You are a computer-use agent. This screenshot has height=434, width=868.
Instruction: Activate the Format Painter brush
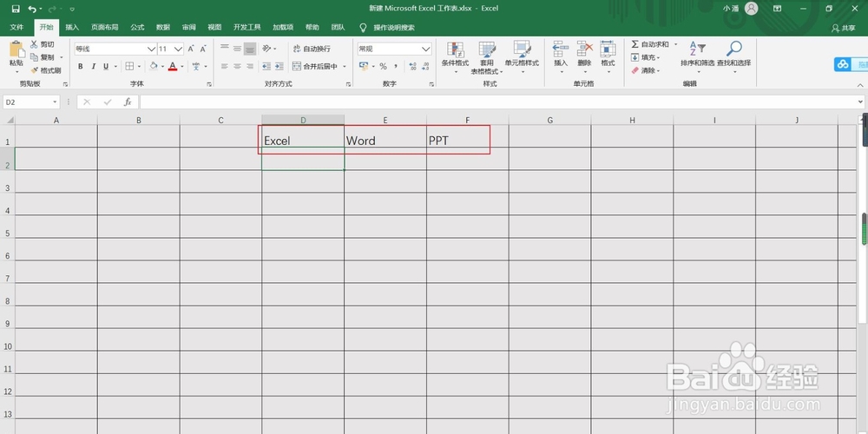pyautogui.click(x=34, y=70)
